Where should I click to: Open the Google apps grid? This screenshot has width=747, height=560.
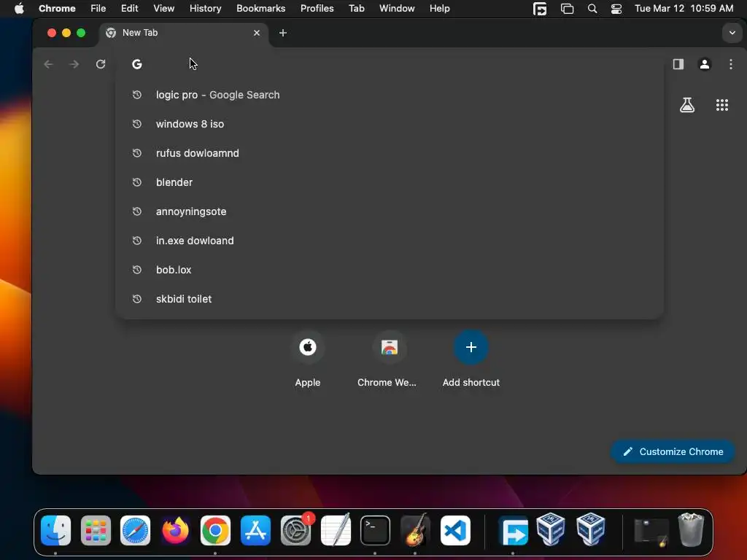tap(722, 105)
